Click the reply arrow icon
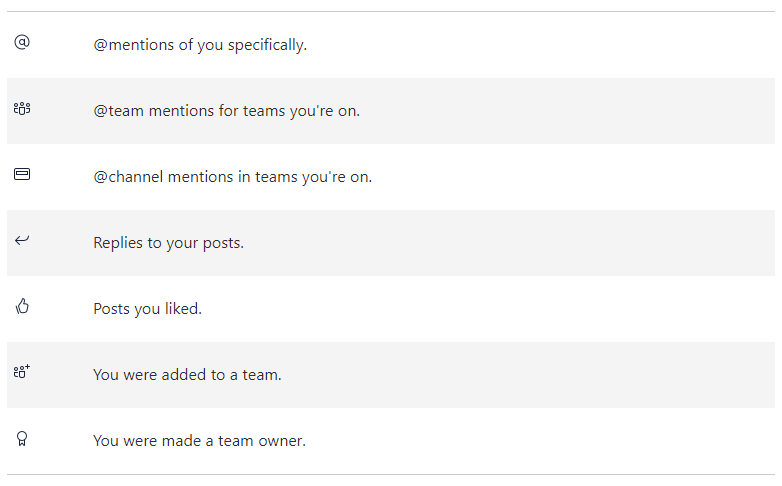 pos(22,240)
